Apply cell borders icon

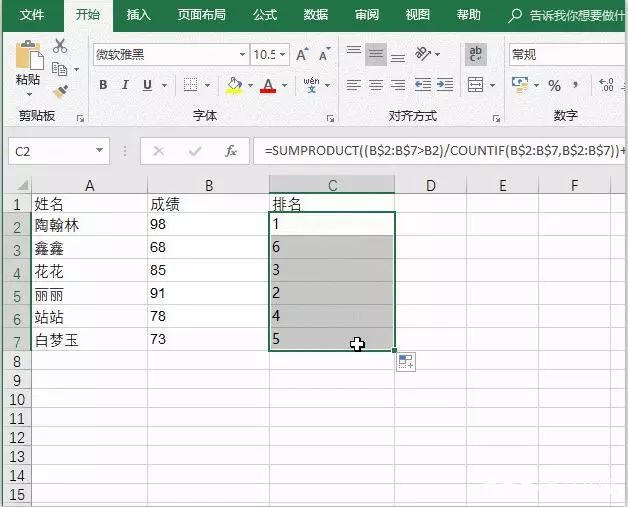[191, 84]
